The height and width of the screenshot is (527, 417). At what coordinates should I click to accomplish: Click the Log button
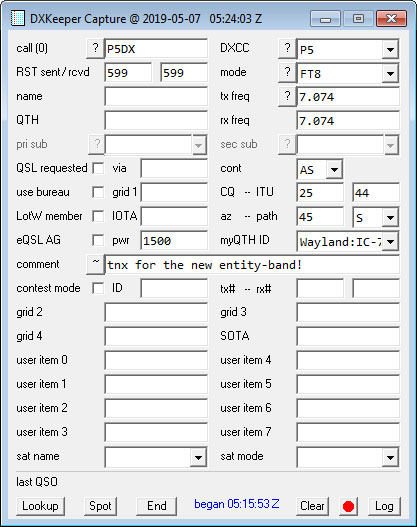pyautogui.click(x=384, y=506)
